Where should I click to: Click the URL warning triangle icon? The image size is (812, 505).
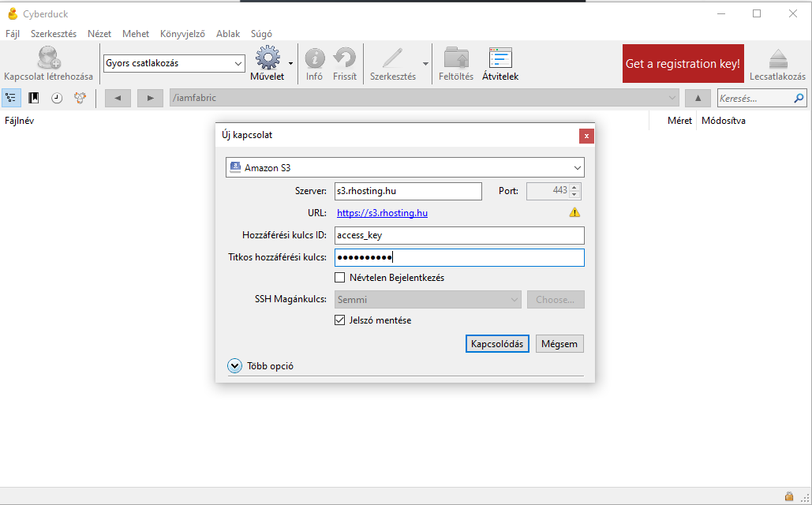[574, 212]
